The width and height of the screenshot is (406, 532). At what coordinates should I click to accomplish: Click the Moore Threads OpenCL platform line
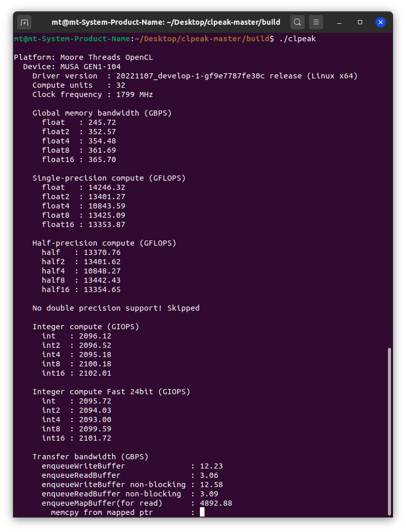[x=83, y=57]
